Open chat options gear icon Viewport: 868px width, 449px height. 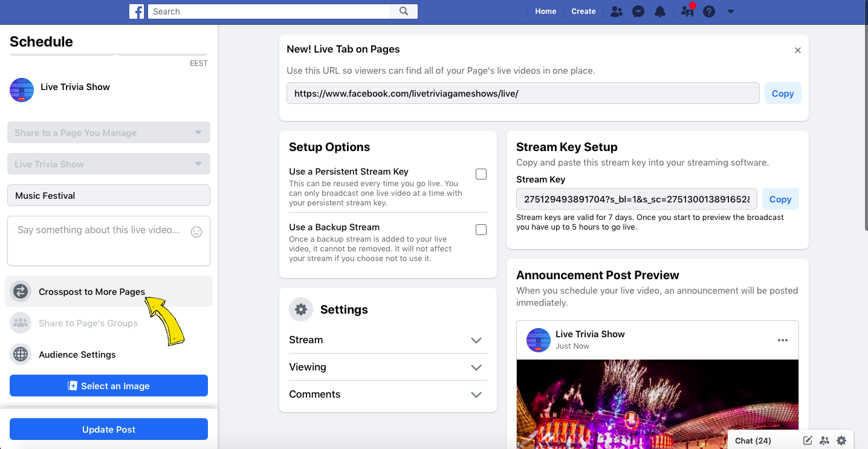click(x=841, y=441)
